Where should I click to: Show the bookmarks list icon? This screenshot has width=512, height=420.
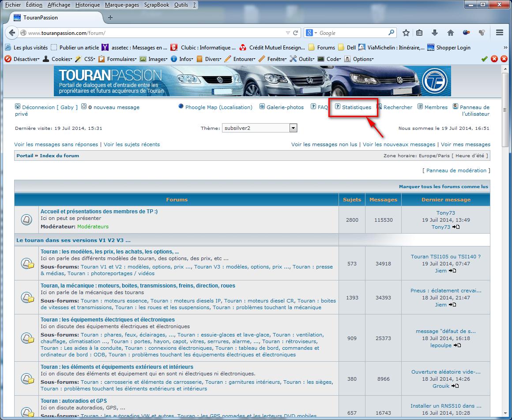point(420,33)
